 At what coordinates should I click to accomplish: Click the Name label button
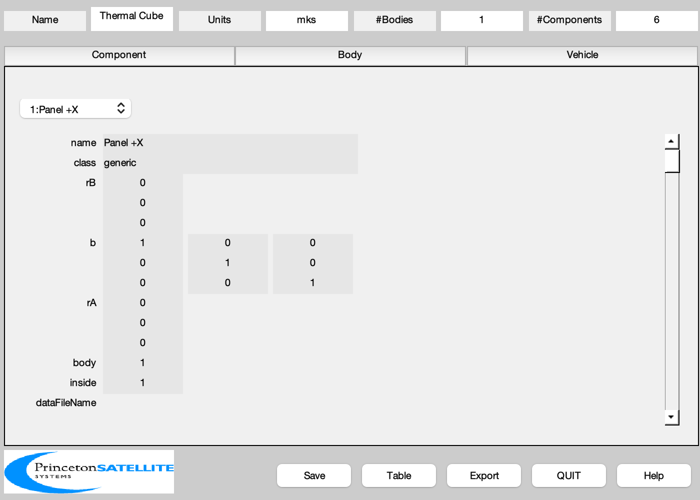pyautogui.click(x=45, y=21)
